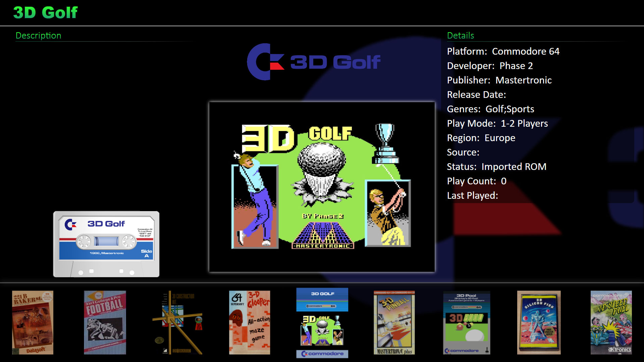The width and height of the screenshot is (644, 362).
Task: Click the Description heading
Action: pos(38,36)
